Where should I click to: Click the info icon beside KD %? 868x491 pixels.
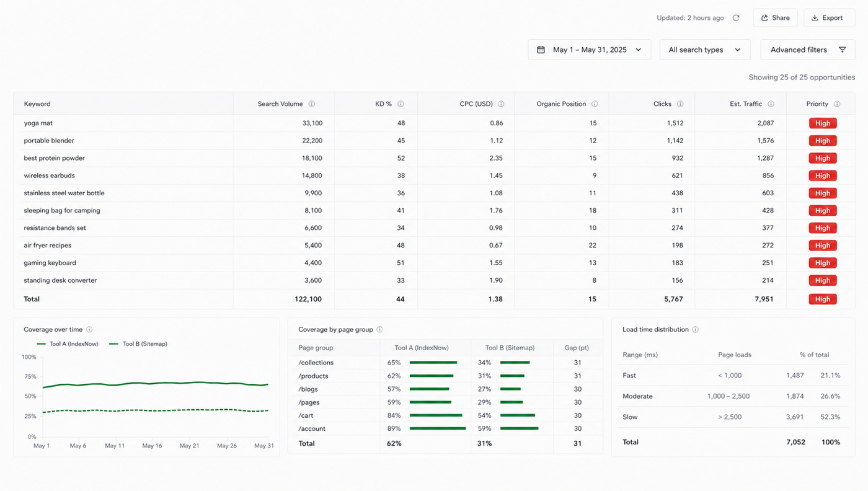pyautogui.click(x=401, y=104)
